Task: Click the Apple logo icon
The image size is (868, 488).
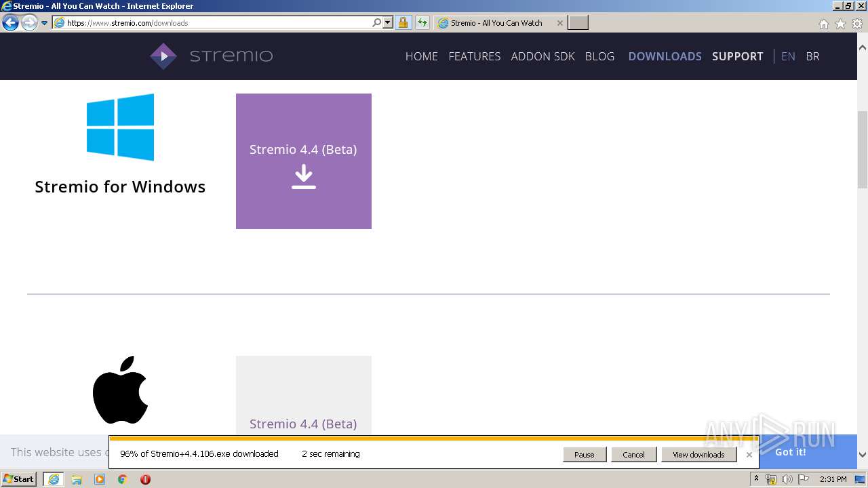Action: click(x=120, y=390)
